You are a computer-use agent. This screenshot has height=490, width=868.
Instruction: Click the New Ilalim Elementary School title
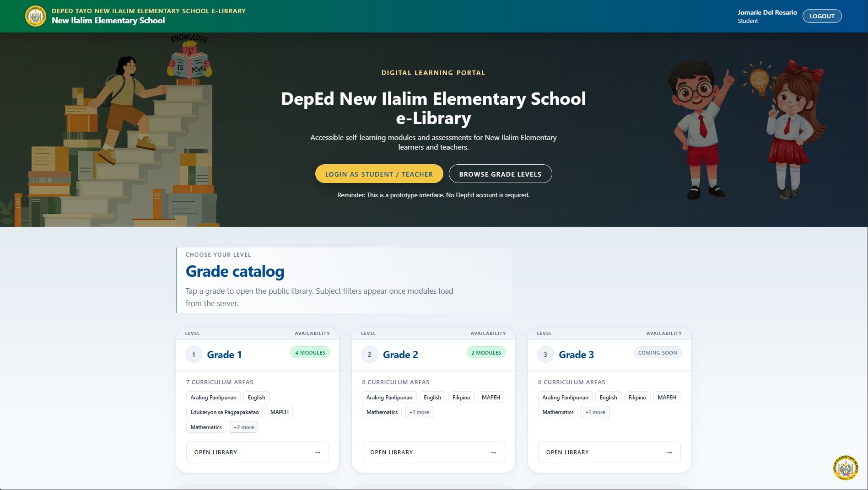(108, 21)
